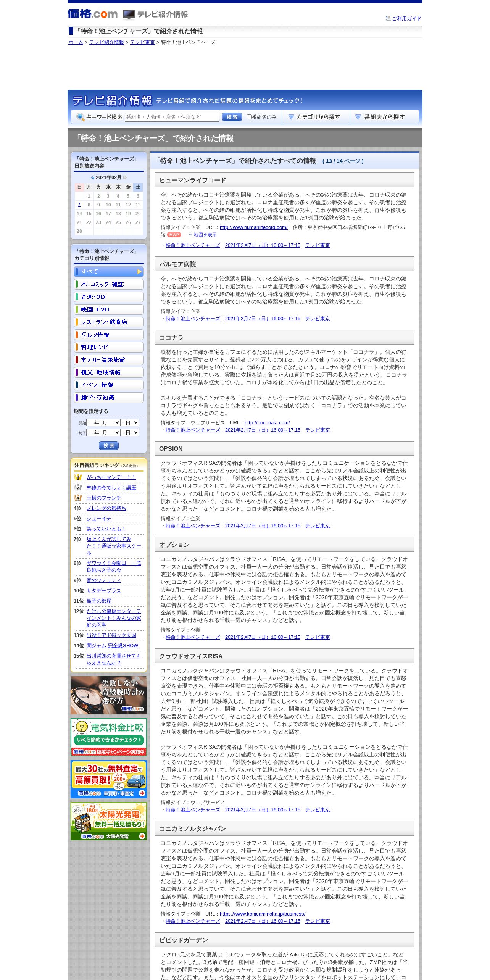The height and width of the screenshot is (980, 490).
Task: Toggle the 番組名のみ checkbox
Action: point(249,117)
